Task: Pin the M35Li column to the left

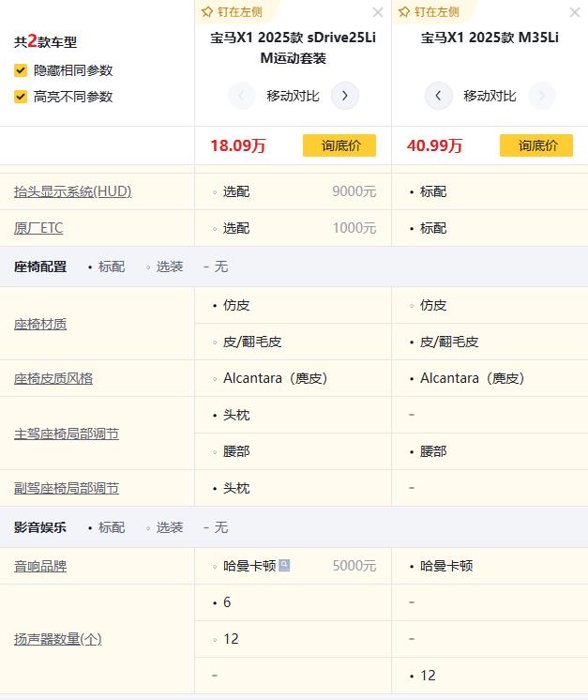Action: pos(428,12)
